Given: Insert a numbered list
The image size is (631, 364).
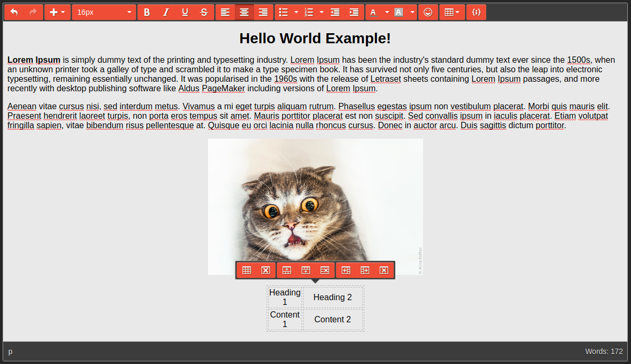Looking at the screenshot, I should click(x=309, y=13).
